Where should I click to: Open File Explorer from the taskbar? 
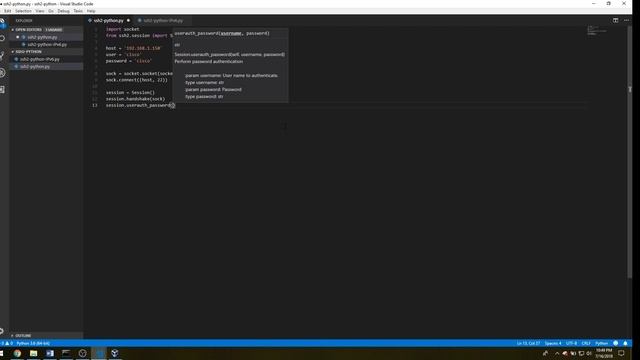(33, 353)
